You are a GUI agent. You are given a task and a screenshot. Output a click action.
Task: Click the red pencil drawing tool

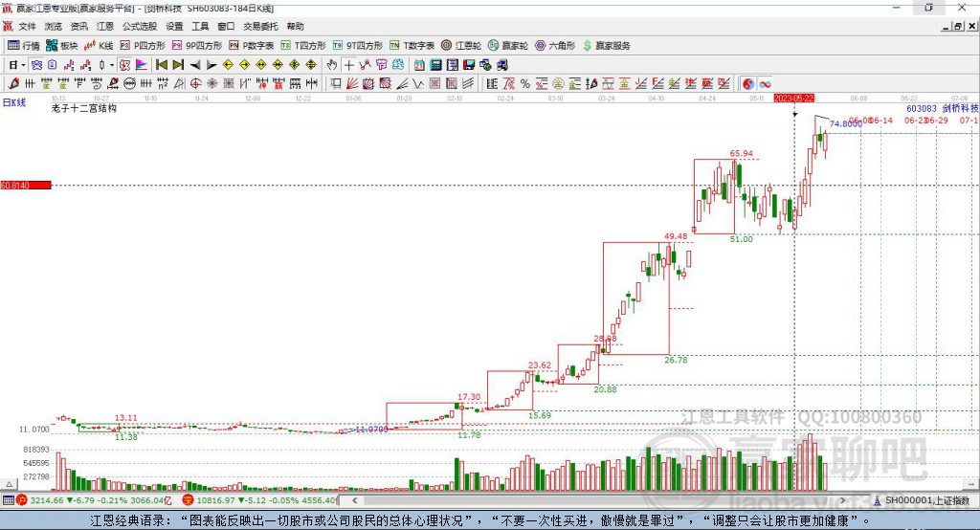(13, 84)
